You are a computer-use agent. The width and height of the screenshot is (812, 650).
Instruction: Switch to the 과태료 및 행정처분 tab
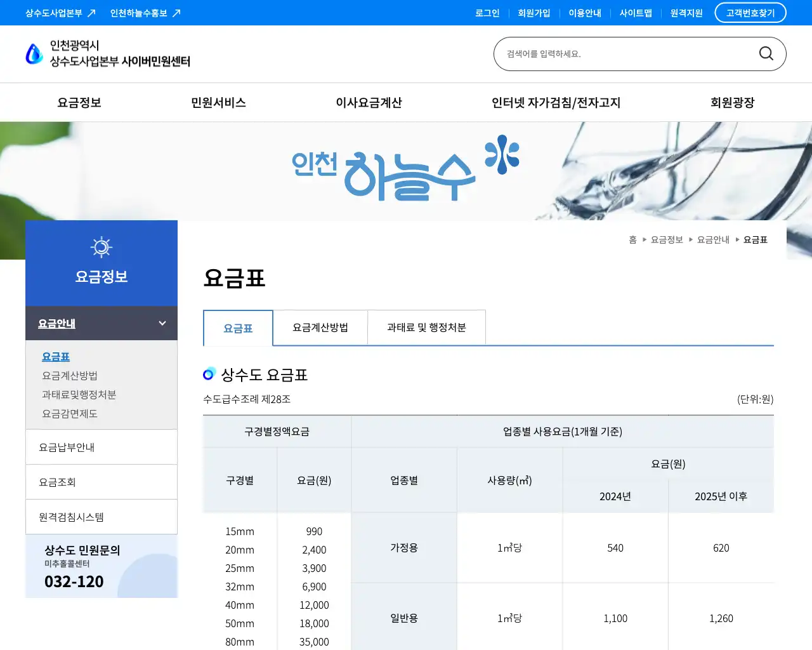tap(426, 328)
